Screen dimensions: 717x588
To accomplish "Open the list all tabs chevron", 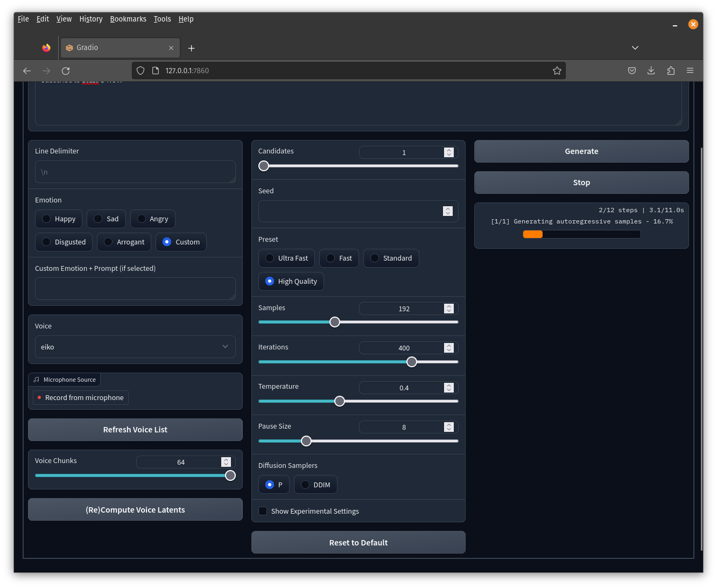I will [635, 48].
